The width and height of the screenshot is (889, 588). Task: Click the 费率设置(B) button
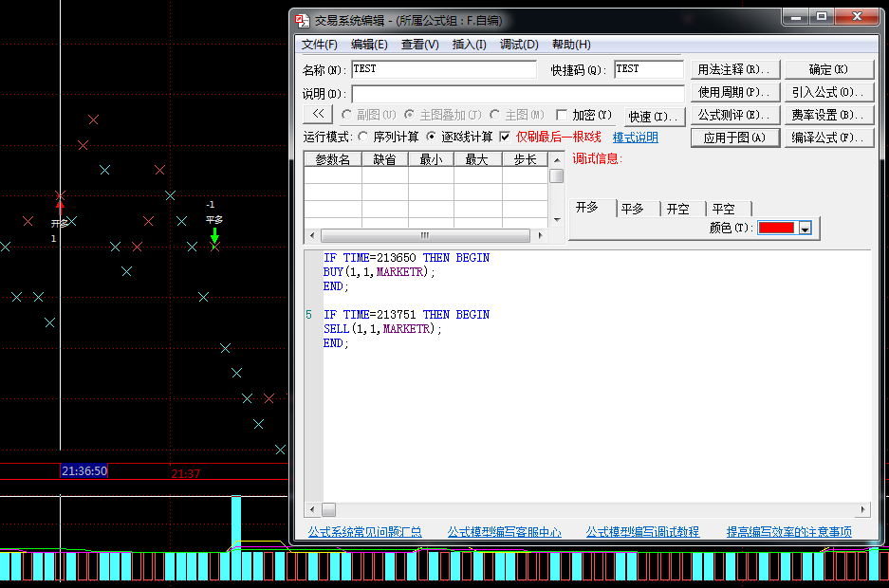[829, 115]
